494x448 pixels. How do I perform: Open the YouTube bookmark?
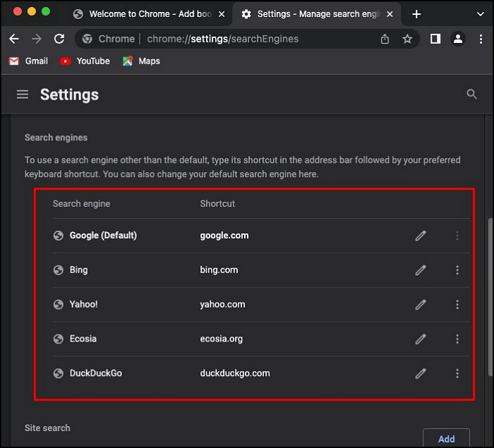(x=85, y=61)
